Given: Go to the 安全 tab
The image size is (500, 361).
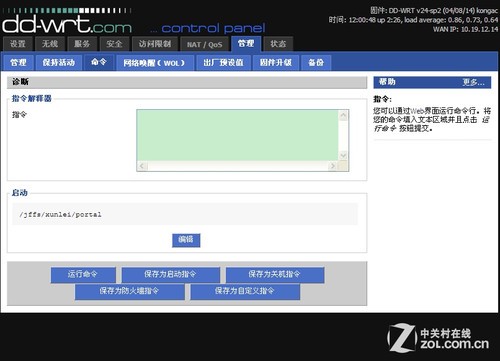Looking at the screenshot, I should 114,44.
